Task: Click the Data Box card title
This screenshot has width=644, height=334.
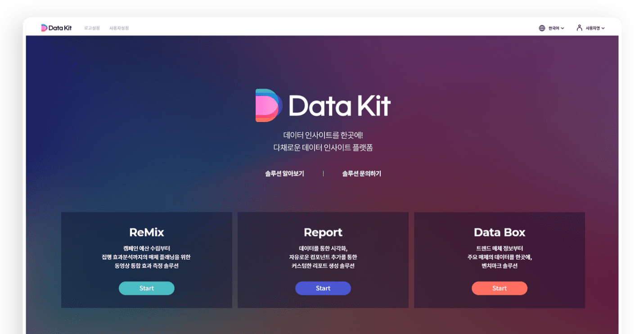Action: point(499,232)
